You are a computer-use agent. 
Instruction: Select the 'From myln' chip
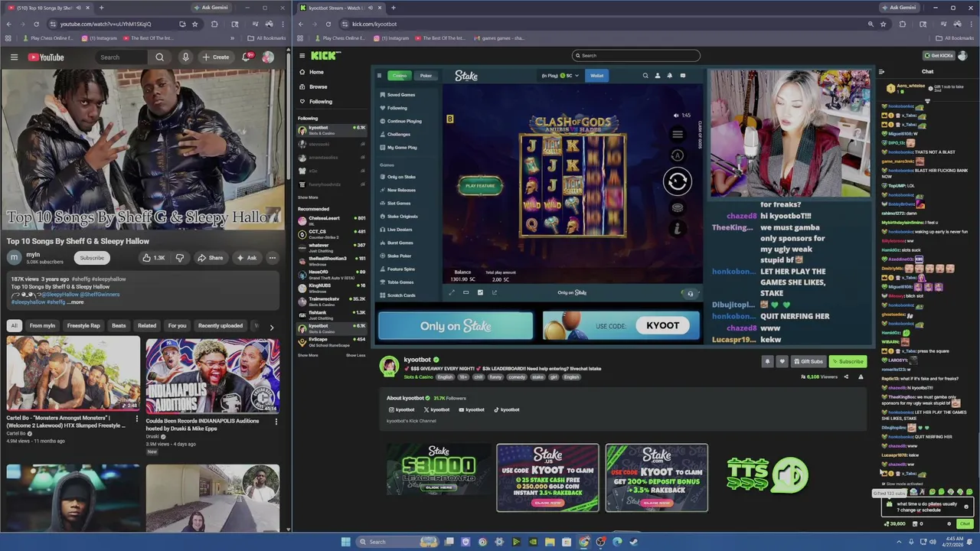point(42,325)
